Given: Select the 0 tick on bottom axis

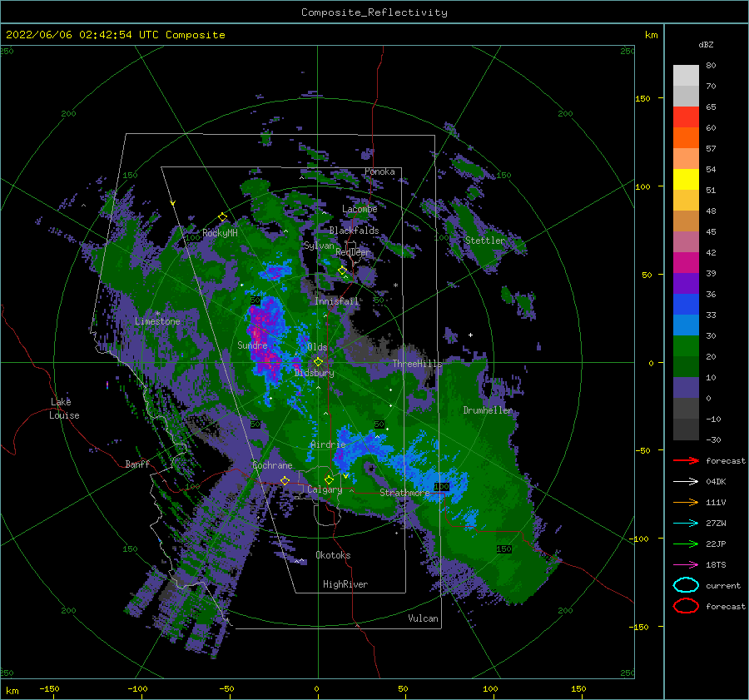Looking at the screenshot, I should (317, 688).
